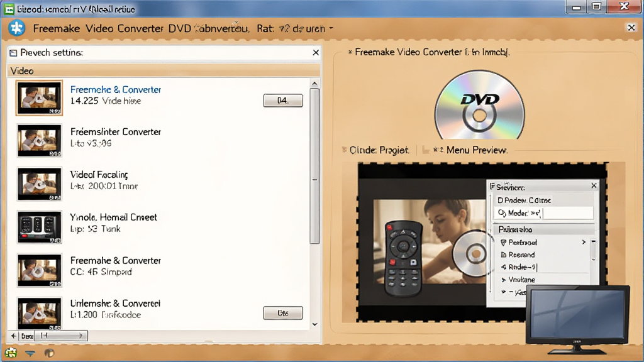The width and height of the screenshot is (644, 362).
Task: Click the monitor icon at the bottom right
Action: 577,320
